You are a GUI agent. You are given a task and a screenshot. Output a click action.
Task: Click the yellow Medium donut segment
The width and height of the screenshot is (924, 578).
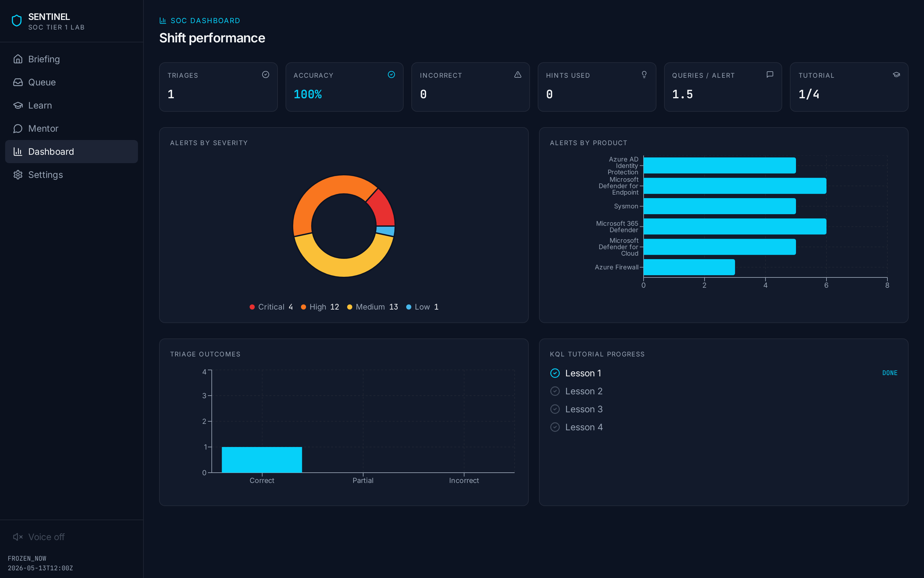click(344, 267)
